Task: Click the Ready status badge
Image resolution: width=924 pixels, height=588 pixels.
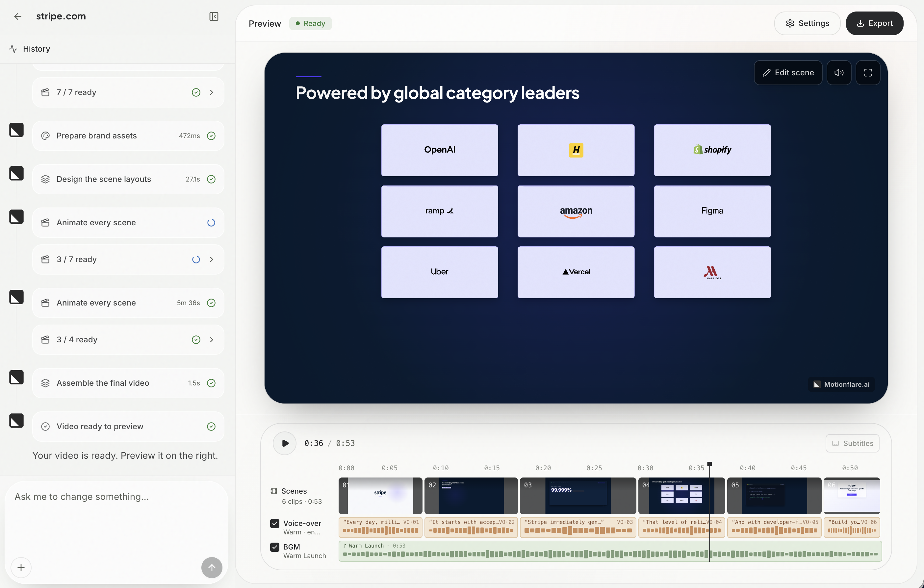Action: point(310,23)
